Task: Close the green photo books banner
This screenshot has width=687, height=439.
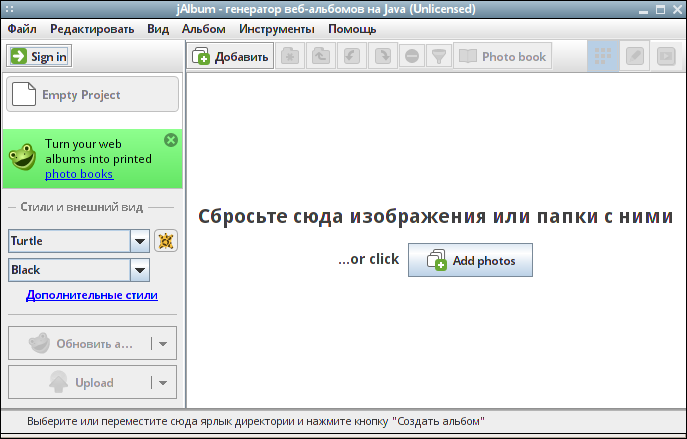Action: coord(171,140)
